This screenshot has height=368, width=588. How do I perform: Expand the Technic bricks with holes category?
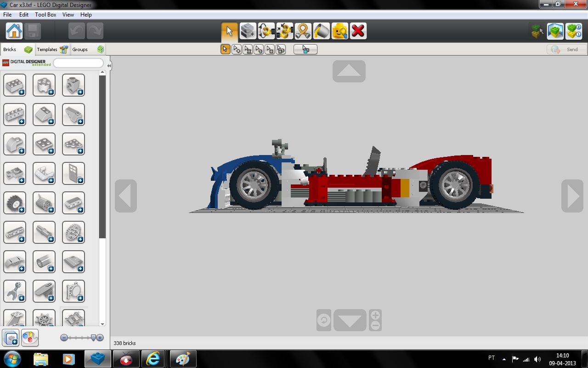[x=15, y=115]
